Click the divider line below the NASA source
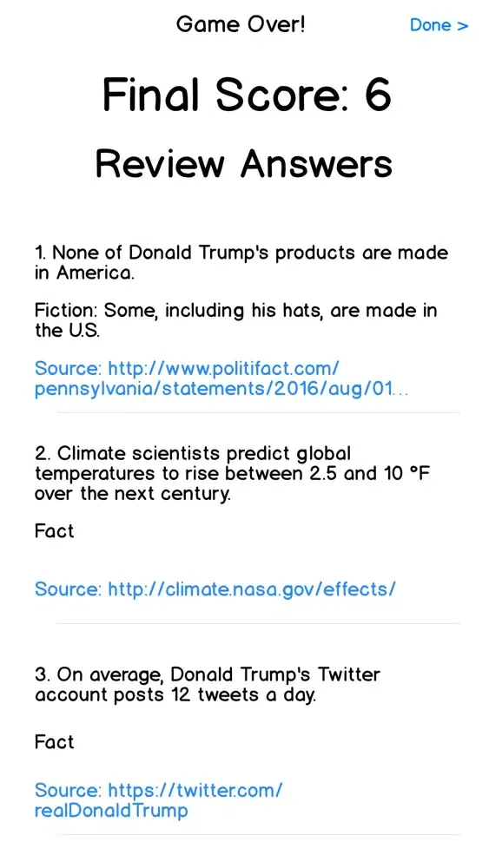The image size is (489, 868). pos(258,623)
